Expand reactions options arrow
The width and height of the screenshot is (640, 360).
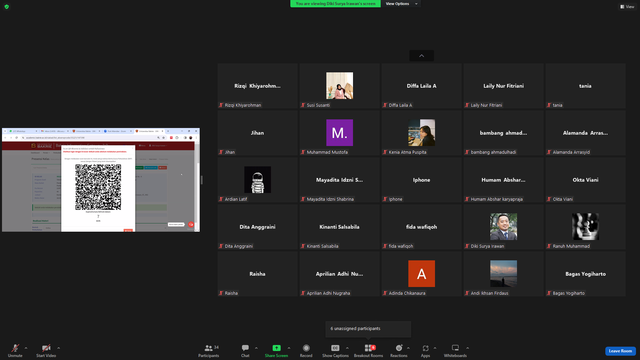pyautogui.click(x=409, y=348)
